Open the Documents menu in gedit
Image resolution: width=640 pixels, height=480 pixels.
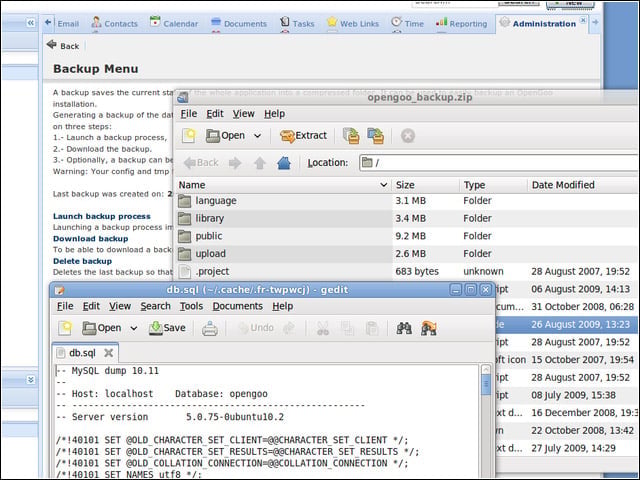[238, 306]
